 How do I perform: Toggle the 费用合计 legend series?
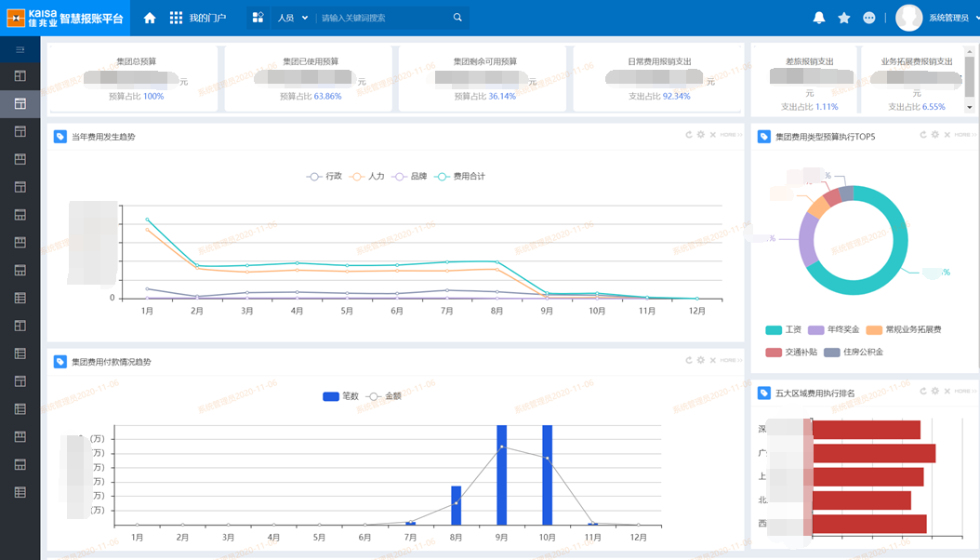coord(460,176)
